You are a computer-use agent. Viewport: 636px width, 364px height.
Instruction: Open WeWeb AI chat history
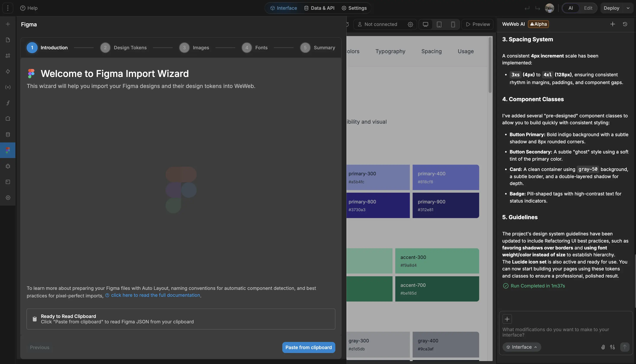click(x=625, y=24)
